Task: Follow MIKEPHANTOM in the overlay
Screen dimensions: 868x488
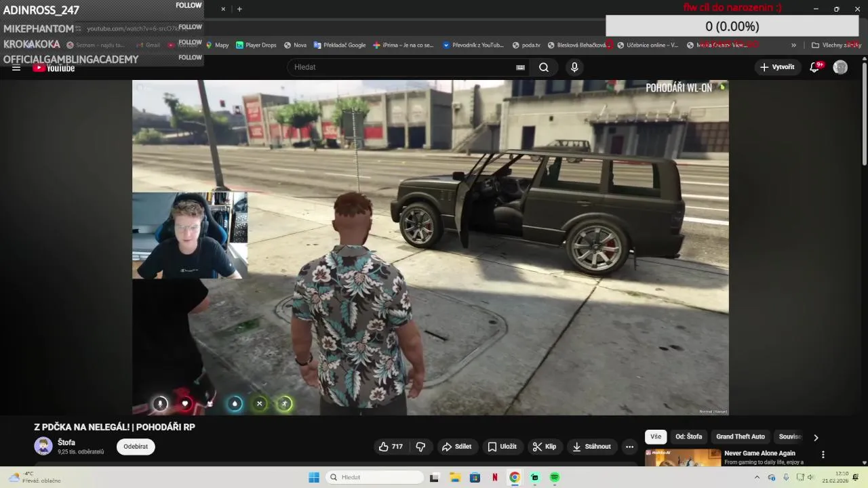Action: (191, 27)
